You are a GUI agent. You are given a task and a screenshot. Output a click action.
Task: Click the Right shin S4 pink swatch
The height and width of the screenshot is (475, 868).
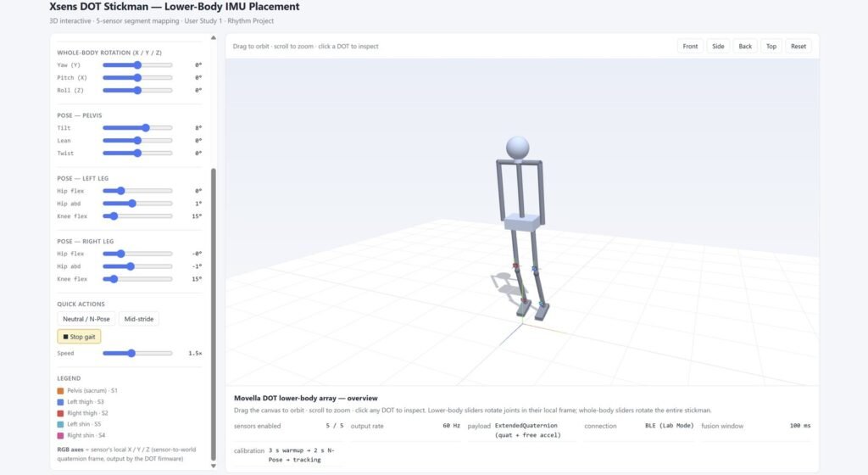tap(60, 436)
